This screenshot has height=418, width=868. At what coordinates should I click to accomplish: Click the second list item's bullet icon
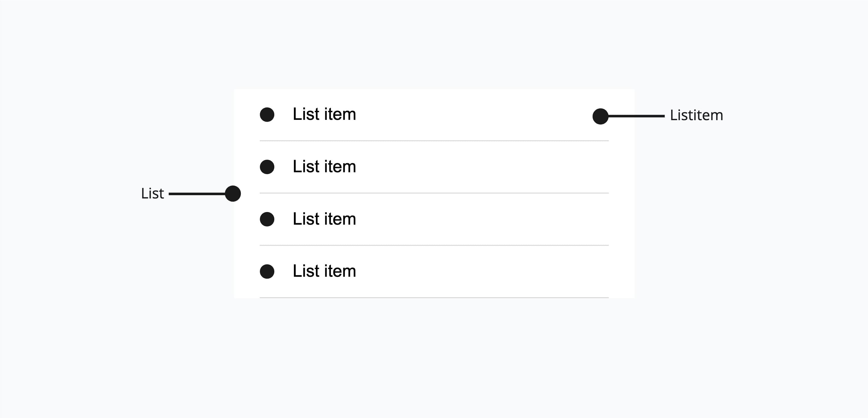[x=267, y=167]
